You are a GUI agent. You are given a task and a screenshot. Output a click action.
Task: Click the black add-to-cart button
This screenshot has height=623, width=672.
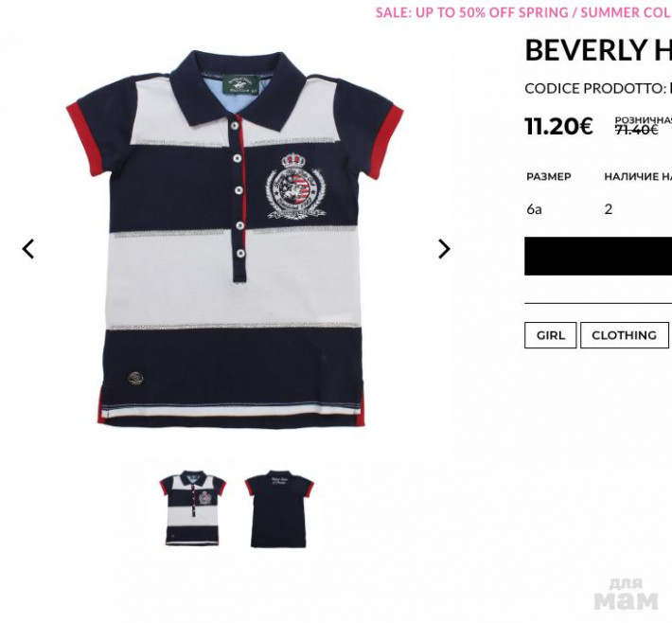tap(598, 256)
